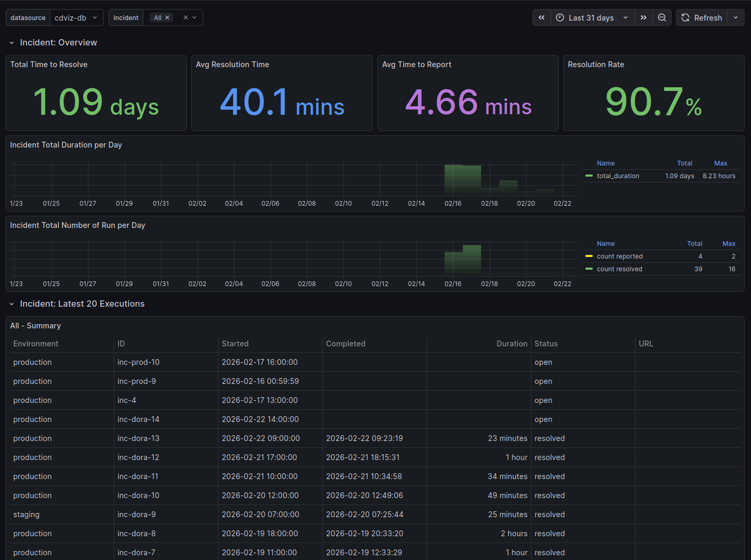Click the shift time range back double-chevron icon
This screenshot has height=560, width=751.
[x=541, y=17]
